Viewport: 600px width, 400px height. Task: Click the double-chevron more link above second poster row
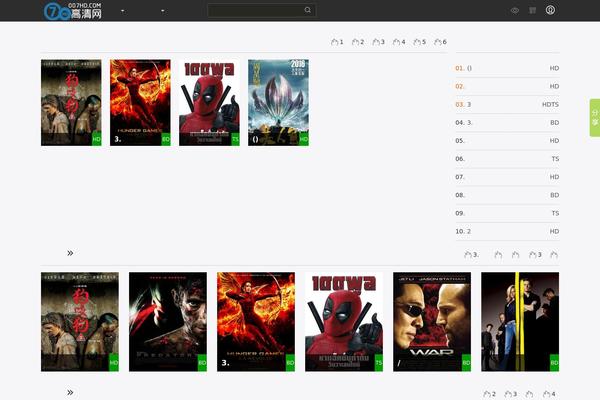[x=70, y=253]
